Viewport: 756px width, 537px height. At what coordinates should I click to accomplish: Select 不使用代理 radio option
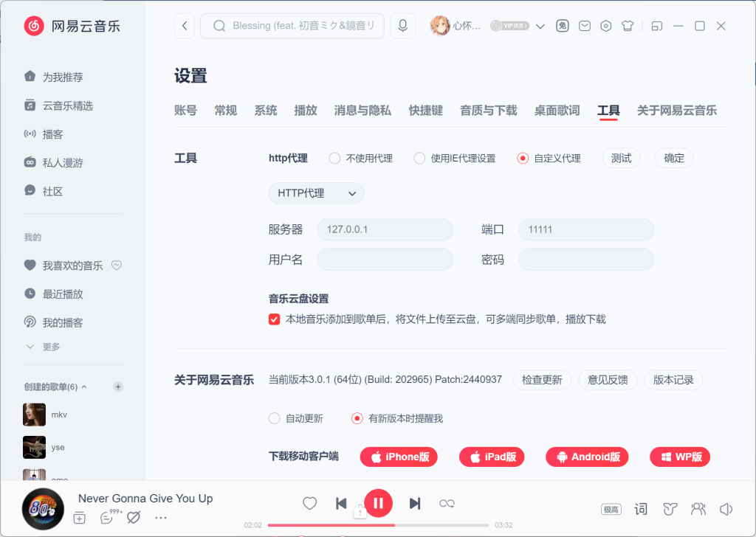click(335, 158)
